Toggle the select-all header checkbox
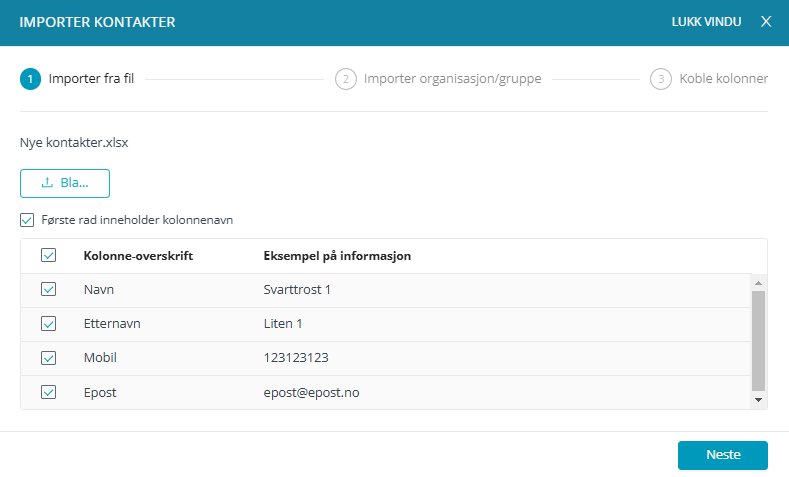 48,256
